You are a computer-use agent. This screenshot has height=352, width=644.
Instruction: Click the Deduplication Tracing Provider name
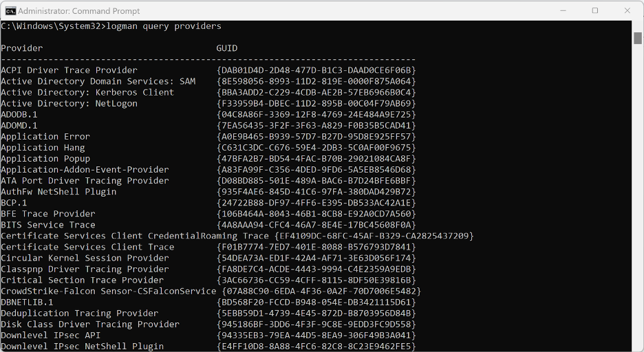pos(80,313)
